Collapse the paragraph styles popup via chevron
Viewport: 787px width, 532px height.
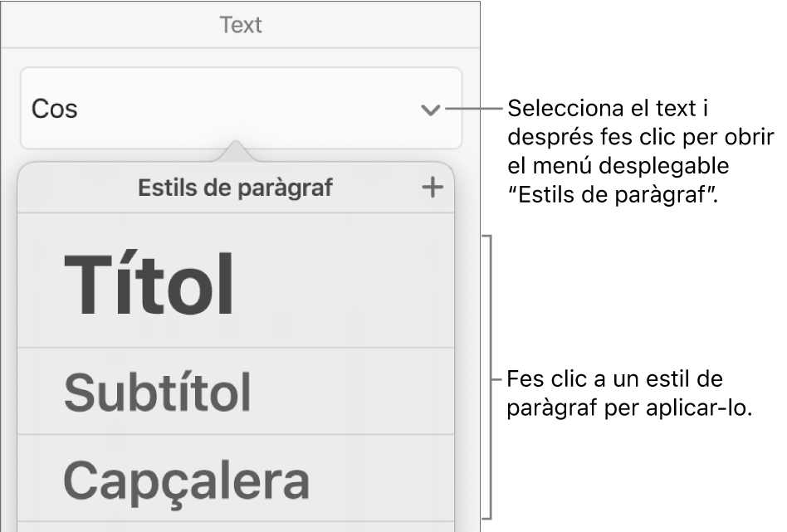coord(430,110)
